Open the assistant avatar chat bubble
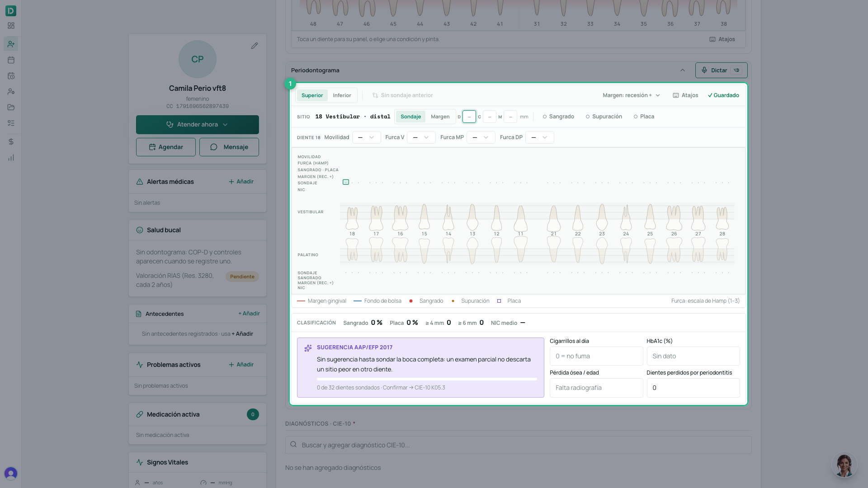The width and height of the screenshot is (868, 488). tap(844, 465)
